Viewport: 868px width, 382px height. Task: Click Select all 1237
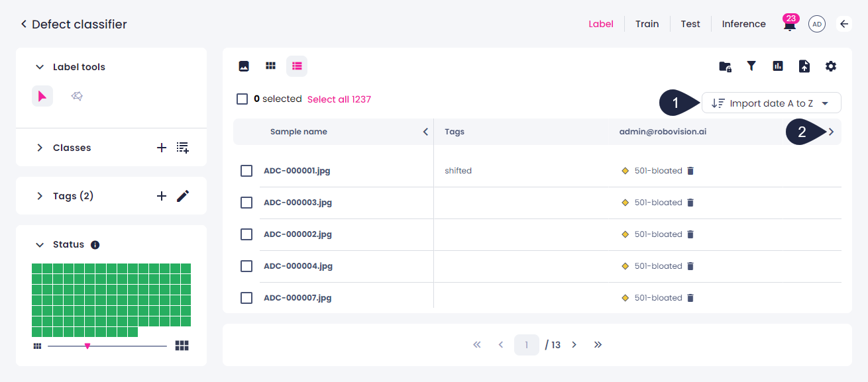click(x=339, y=99)
